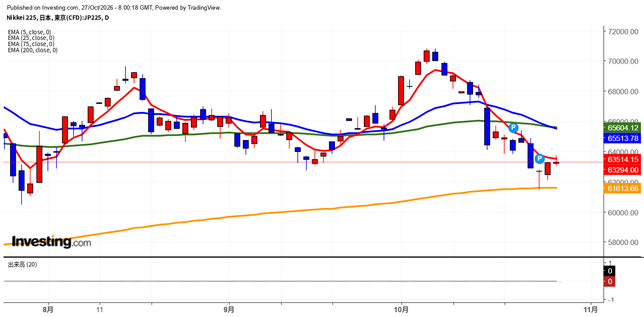This screenshot has width=644, height=317.
Task: Click the orange 61613.66 price label
Action: [x=623, y=188]
